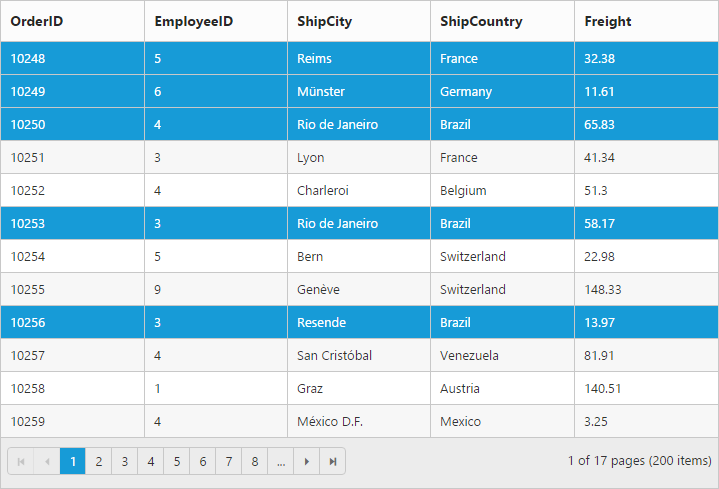Screen dimensions: 719x489
Task: Go to the first page pager icon
Action: tap(20, 461)
